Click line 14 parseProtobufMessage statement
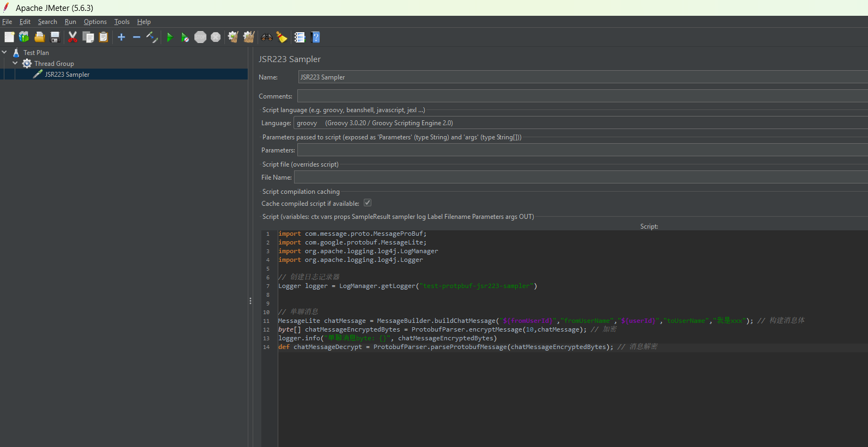 tap(468, 347)
